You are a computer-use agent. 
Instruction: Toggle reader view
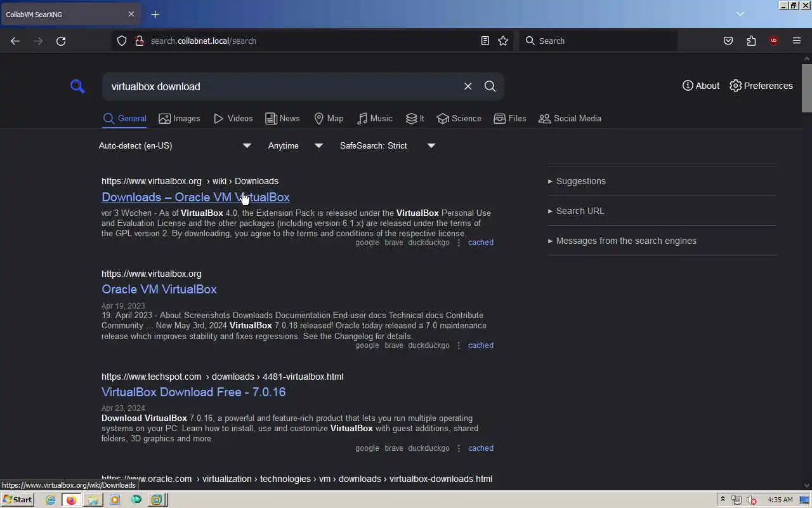pyautogui.click(x=485, y=41)
